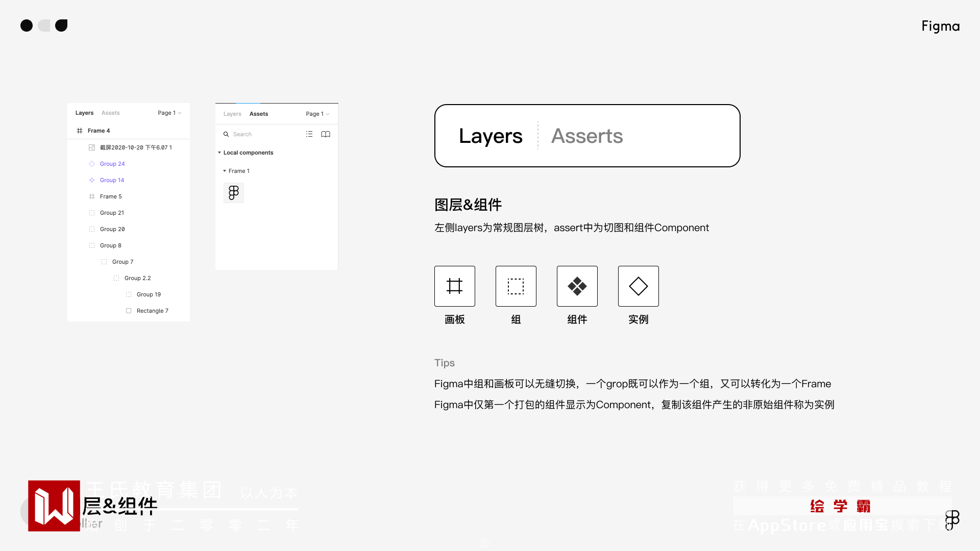Click the image icon of the screenshot layer
This screenshot has height=551, width=980.
pos(92,147)
